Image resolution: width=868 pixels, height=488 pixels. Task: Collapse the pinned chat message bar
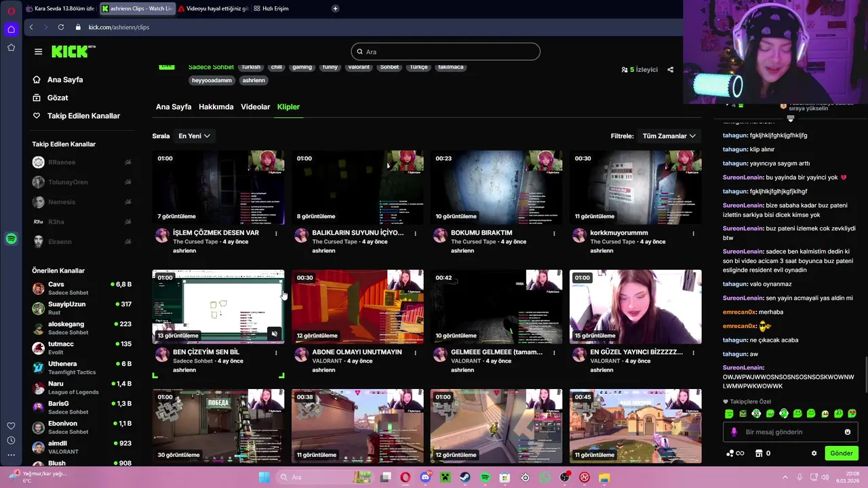pyautogui.click(x=790, y=118)
